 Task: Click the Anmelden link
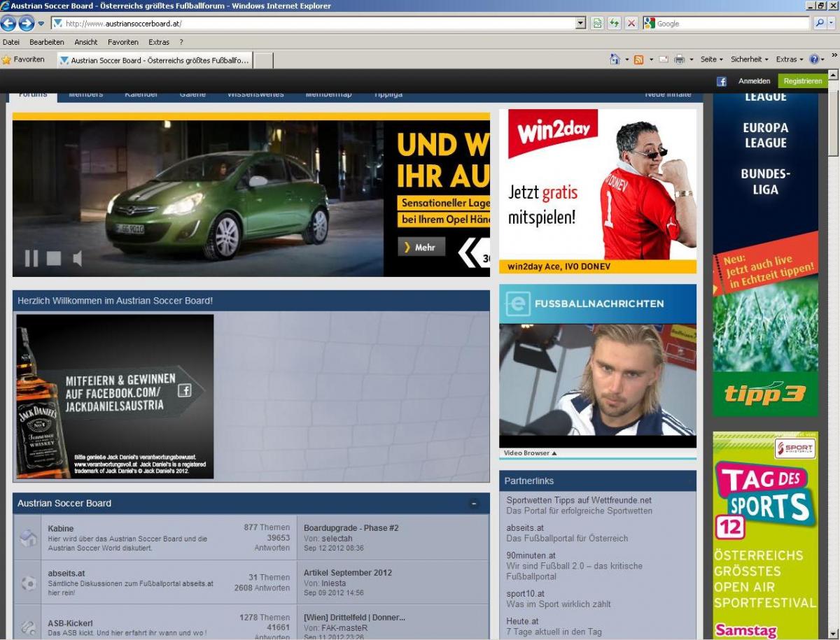click(754, 81)
